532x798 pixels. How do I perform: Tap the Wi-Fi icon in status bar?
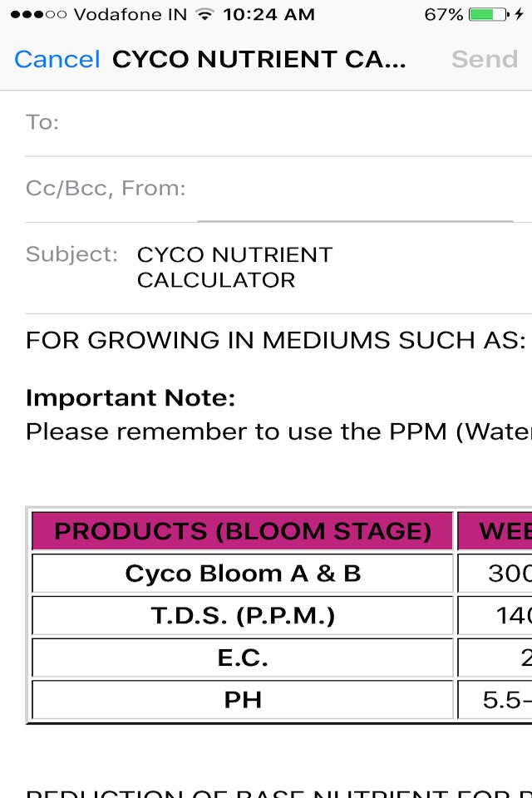(204, 14)
